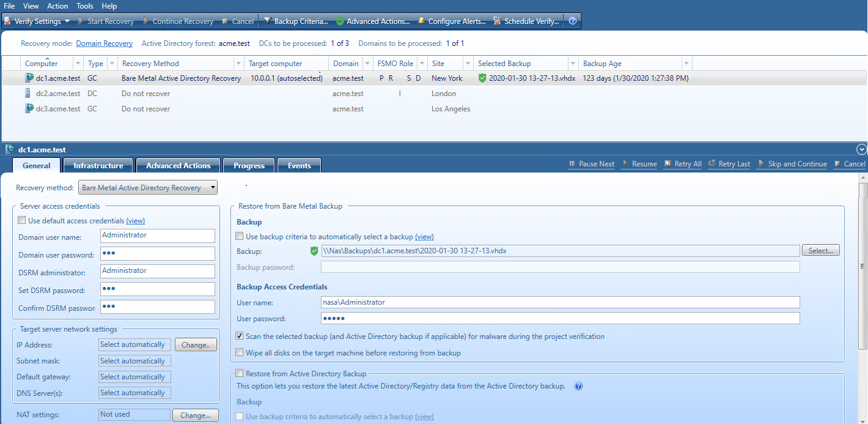Expand the Recovery Method column filter
This screenshot has width=868, height=424.
(x=238, y=63)
